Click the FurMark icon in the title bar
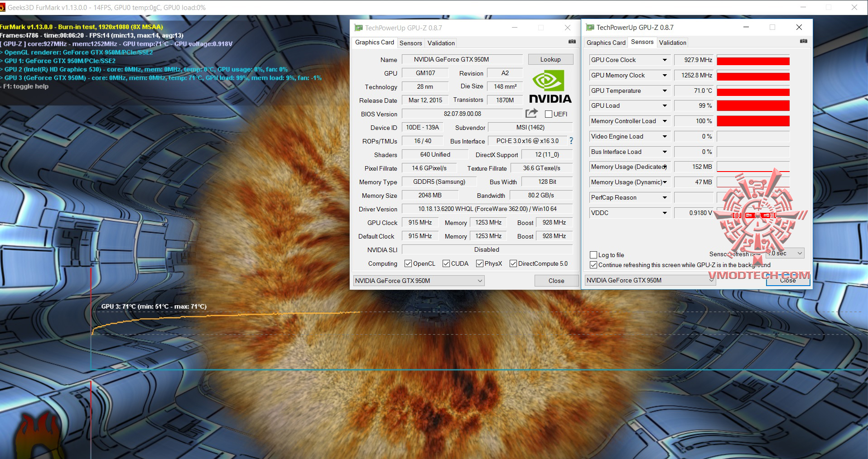The width and height of the screenshot is (868, 459). 3,7
